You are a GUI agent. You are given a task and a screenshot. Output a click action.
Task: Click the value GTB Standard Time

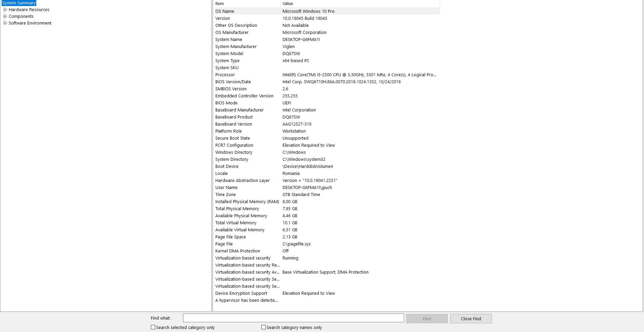[x=301, y=195]
